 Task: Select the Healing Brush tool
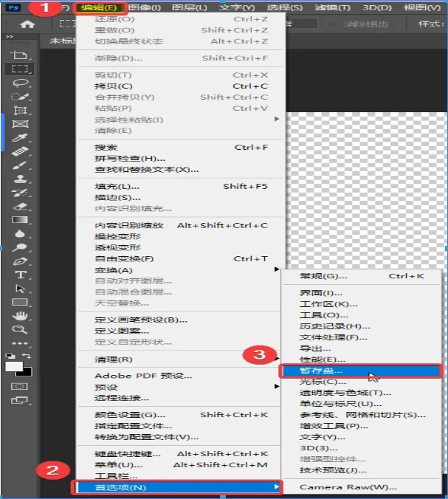tap(20, 151)
